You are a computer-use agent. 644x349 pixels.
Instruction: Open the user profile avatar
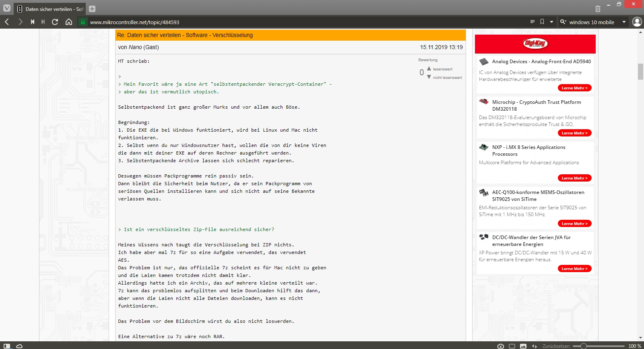[637, 22]
